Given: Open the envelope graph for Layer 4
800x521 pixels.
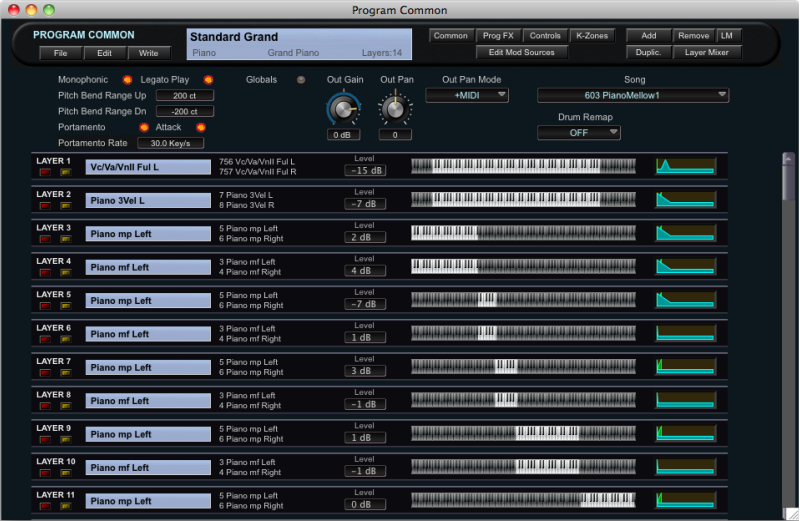Looking at the screenshot, I should pos(685,267).
